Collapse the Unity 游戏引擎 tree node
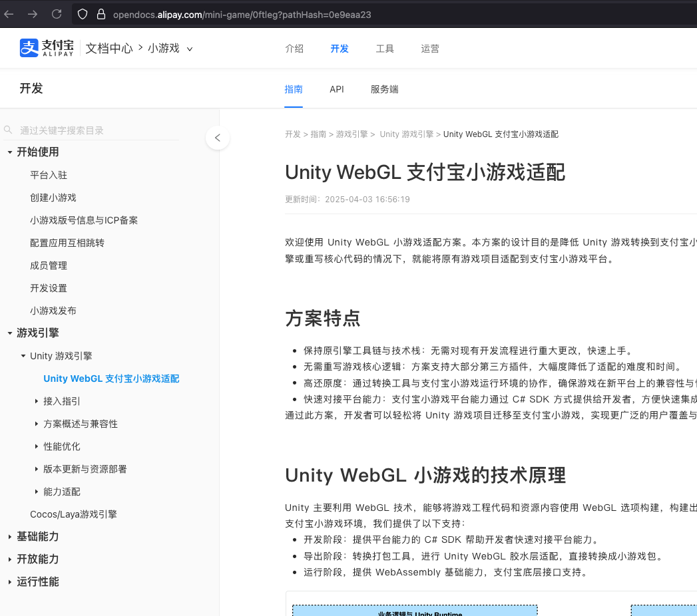Viewport: 697px width, 616px height. [23, 356]
